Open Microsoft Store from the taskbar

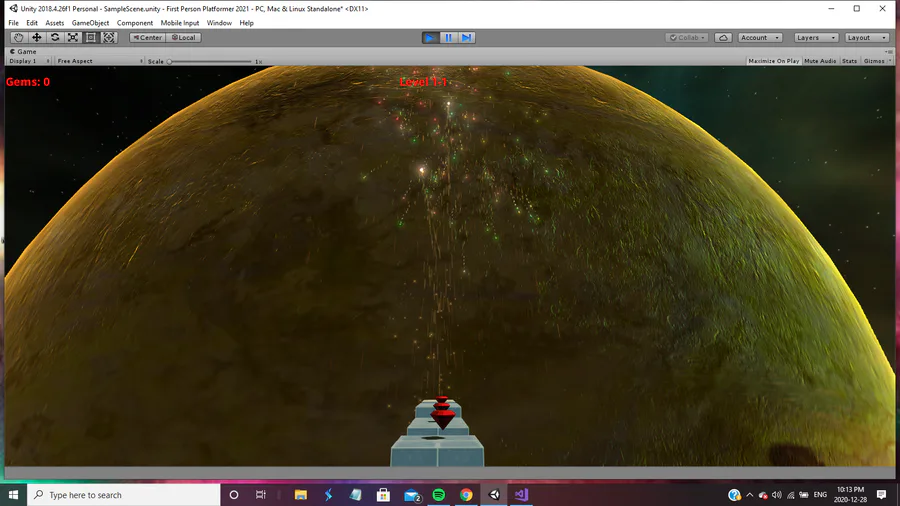383,495
